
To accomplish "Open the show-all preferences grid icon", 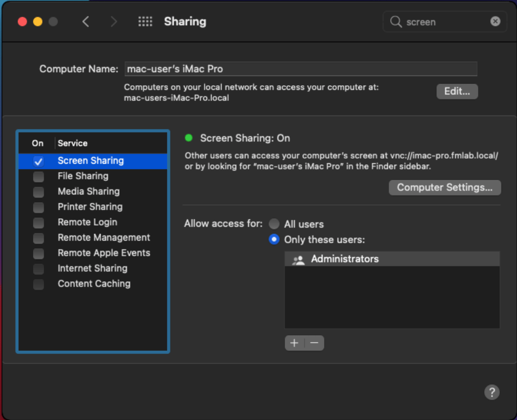I will (x=145, y=21).
